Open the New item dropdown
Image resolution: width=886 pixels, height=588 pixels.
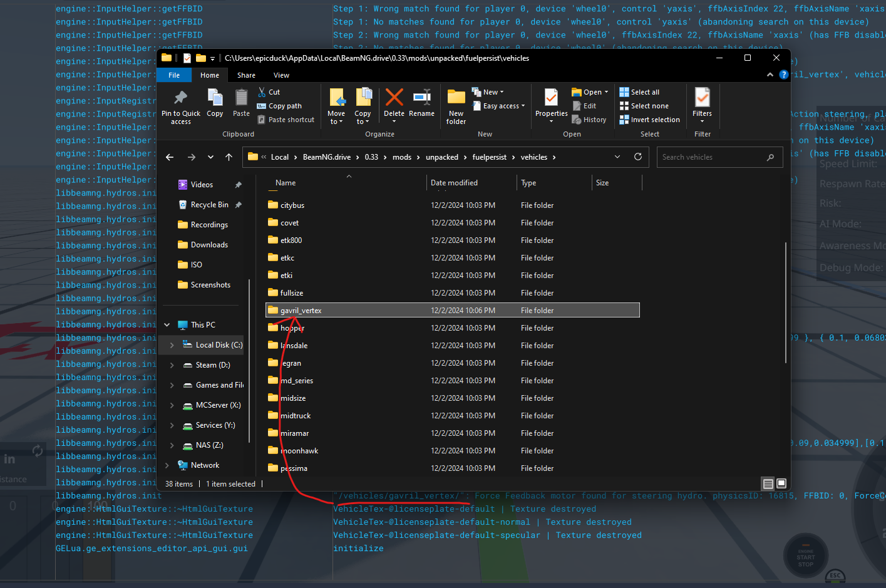coord(488,92)
